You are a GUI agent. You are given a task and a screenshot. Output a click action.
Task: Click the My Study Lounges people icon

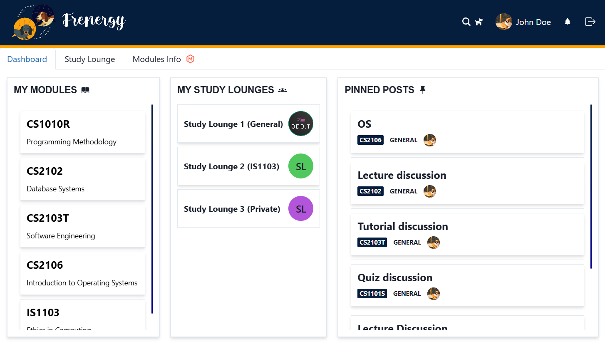pos(283,90)
